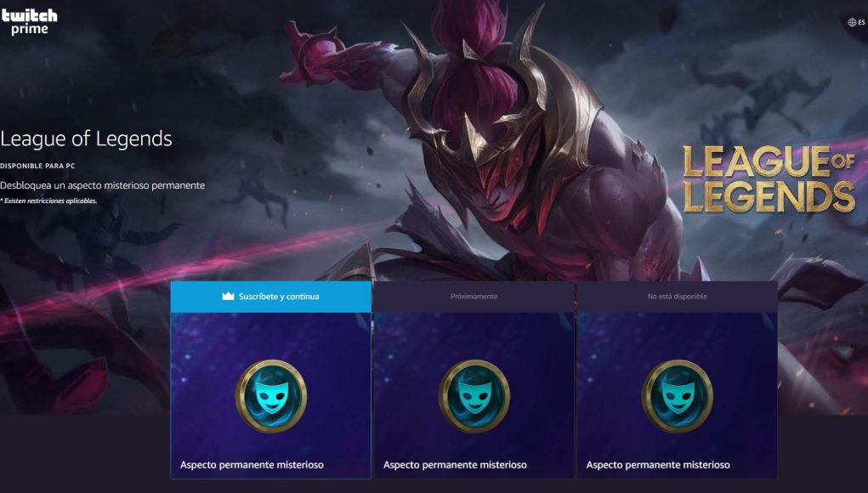The image size is (868, 493).
Task: Click the gold League of Legends logo
Action: 769,179
